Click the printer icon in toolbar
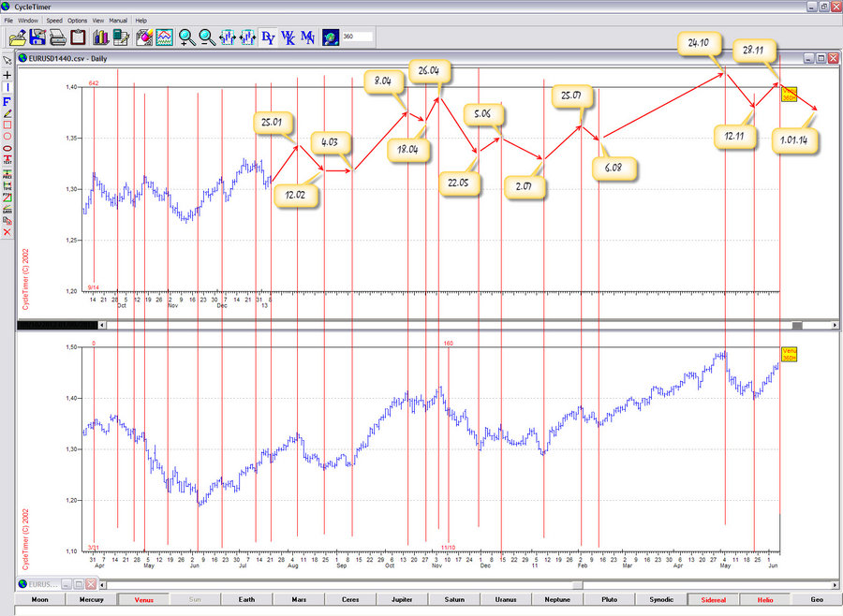The height and width of the screenshot is (616, 843). click(x=57, y=37)
